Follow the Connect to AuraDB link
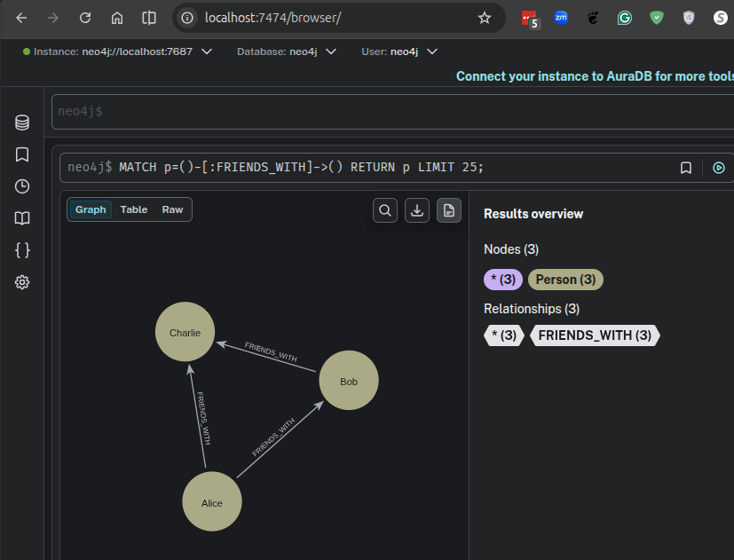Viewport: 734px width, 560px height. point(595,75)
